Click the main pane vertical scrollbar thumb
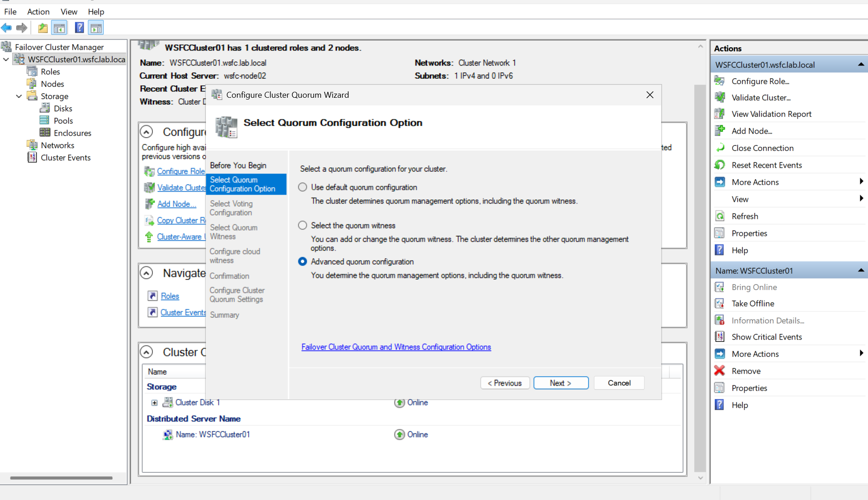Screen dimensions: 868x500 point(700,278)
